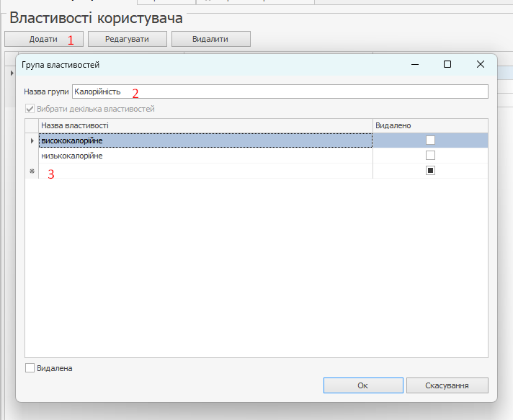Screen dimensions: 513x420
Task: Click the Додати button
Action: click(x=44, y=39)
